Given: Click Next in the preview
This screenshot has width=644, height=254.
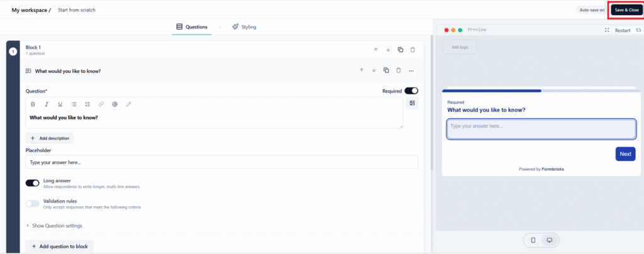Looking at the screenshot, I should (625, 154).
